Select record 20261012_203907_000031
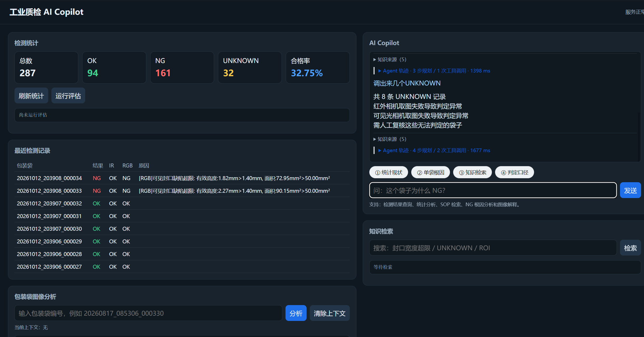This screenshot has height=337, width=644. pyautogui.click(x=182, y=216)
